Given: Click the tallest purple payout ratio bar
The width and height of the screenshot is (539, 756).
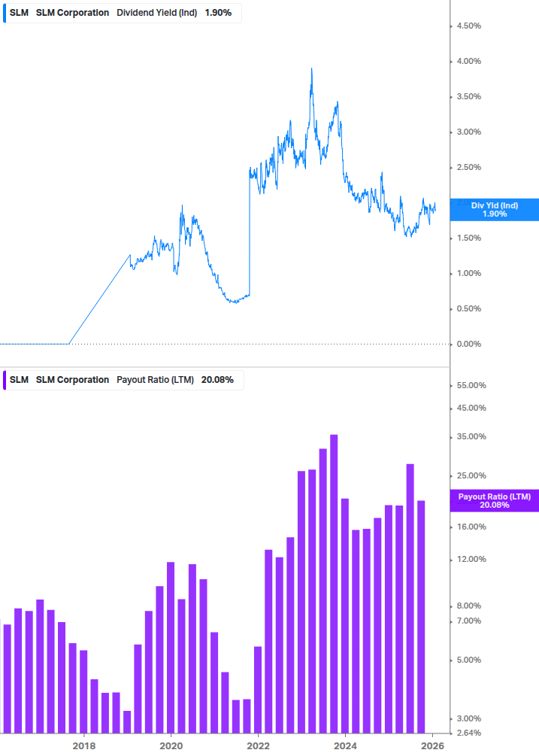Looking at the screenshot, I should [334, 584].
